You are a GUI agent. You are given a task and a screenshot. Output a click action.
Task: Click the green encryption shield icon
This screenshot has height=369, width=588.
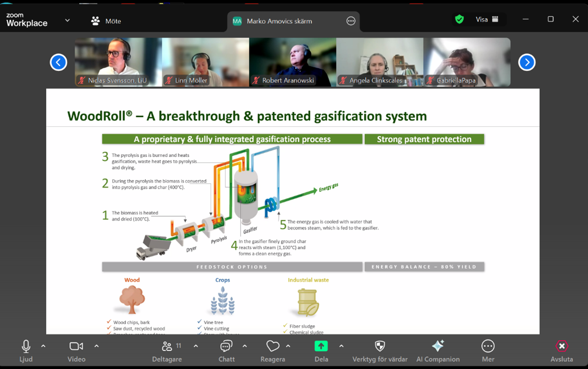[x=460, y=19]
